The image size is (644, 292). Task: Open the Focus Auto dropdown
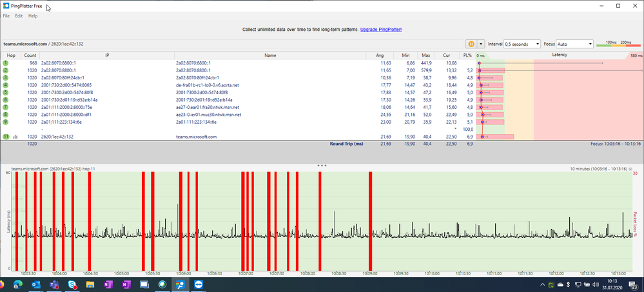coord(575,44)
